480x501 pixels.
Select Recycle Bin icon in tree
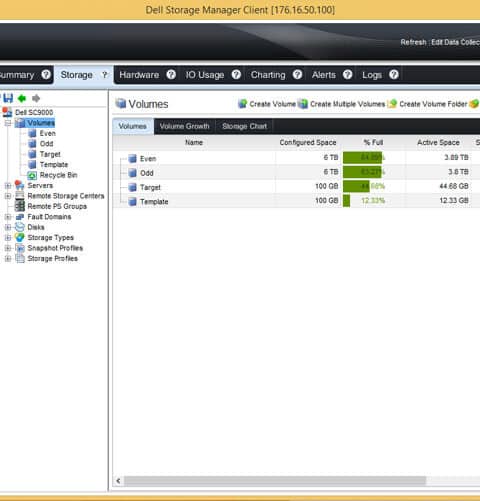pyautogui.click(x=32, y=175)
